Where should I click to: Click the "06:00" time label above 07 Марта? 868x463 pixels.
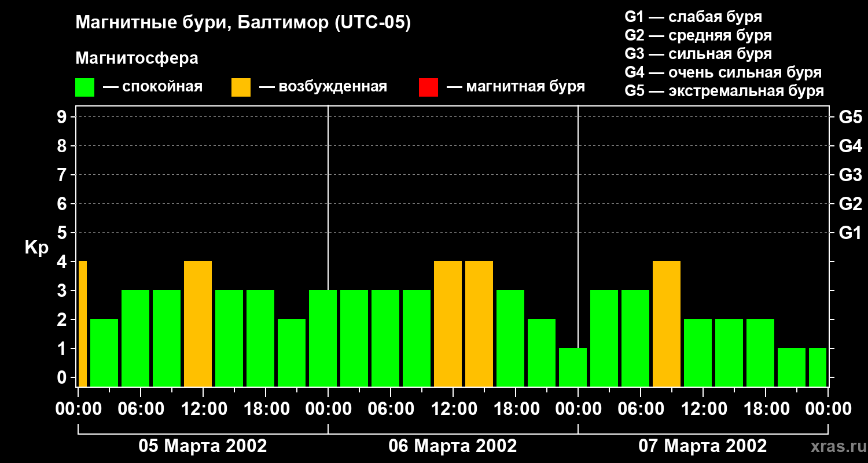tap(641, 409)
